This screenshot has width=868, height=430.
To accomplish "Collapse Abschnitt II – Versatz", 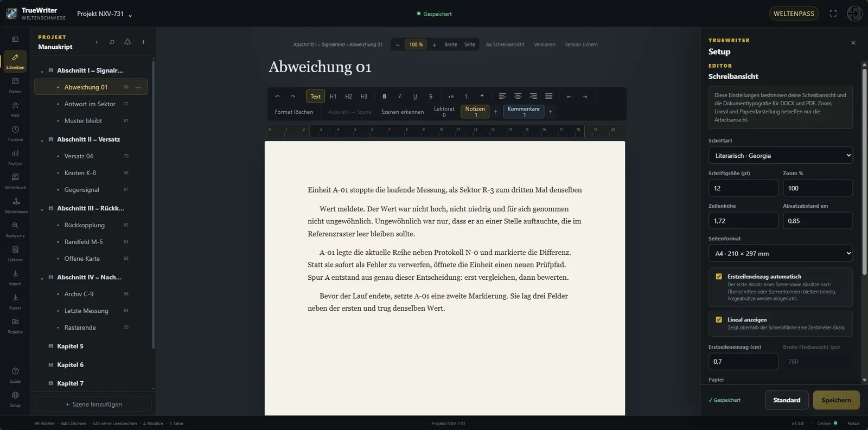I will coord(42,140).
